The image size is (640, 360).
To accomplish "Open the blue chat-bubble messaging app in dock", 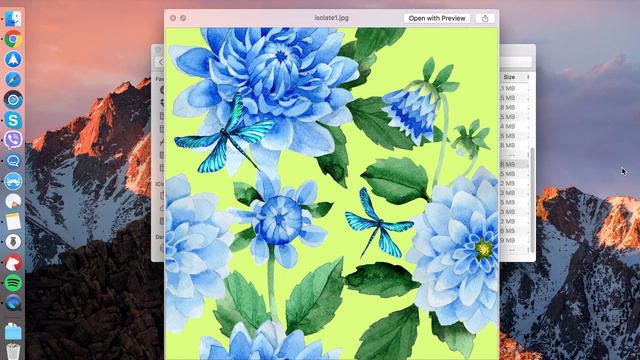I will pyautogui.click(x=13, y=161).
